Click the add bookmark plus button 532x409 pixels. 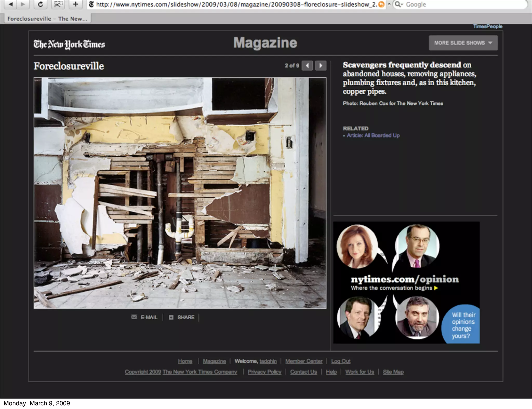pyautogui.click(x=75, y=4)
